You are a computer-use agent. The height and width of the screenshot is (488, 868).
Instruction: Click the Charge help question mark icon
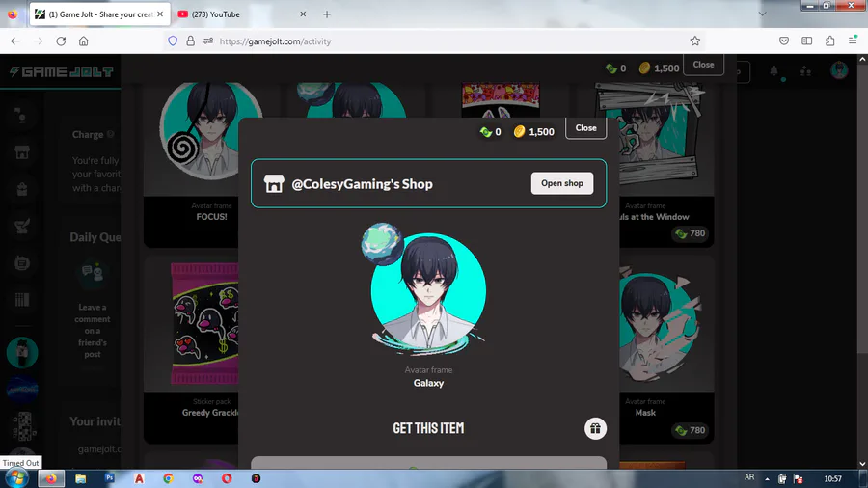point(111,134)
